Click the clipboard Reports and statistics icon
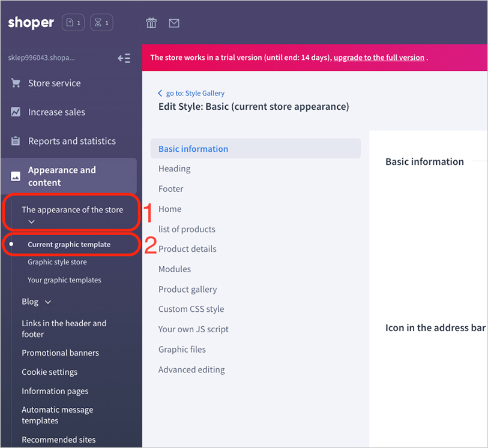The width and height of the screenshot is (488, 448). click(x=16, y=141)
